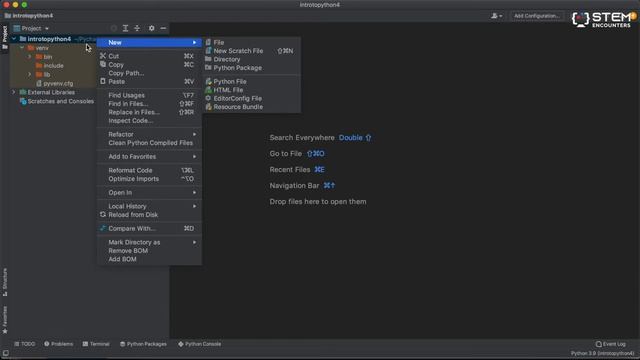
Task: Click the Python 3.9 interpreter status entry
Action: coord(602,353)
